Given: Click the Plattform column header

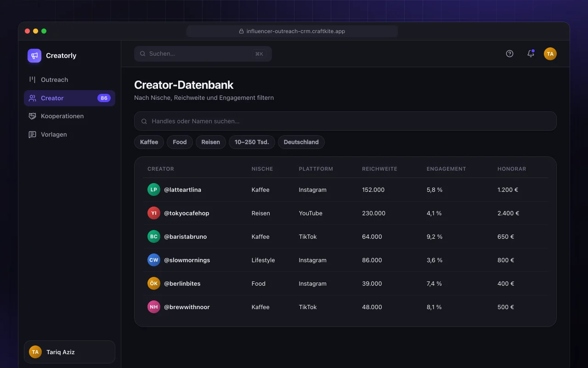Looking at the screenshot, I should (x=316, y=169).
